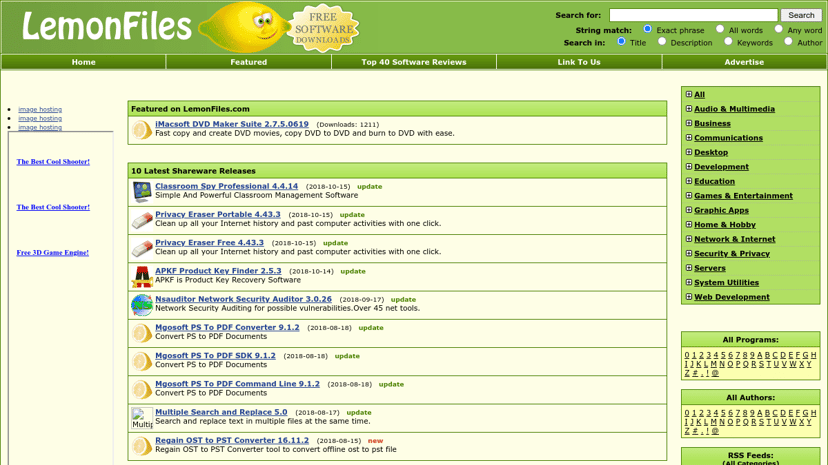The height and width of the screenshot is (465, 828).
Task: Click the LemonFiles logo
Action: click(x=106, y=26)
